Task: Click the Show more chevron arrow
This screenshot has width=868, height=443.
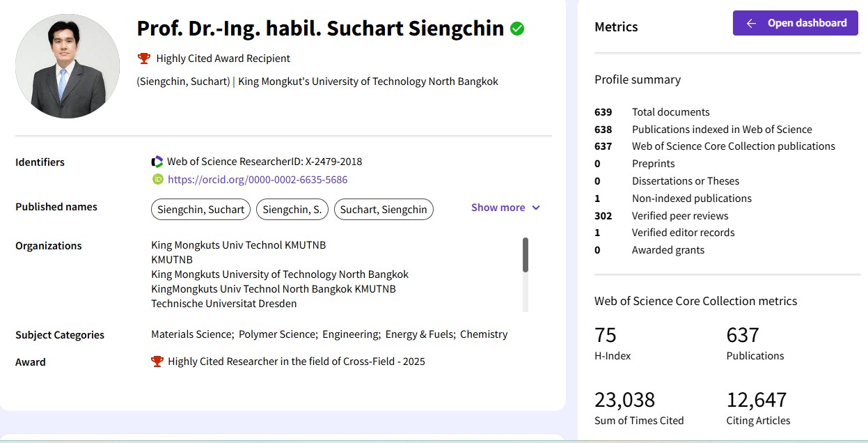Action: coord(536,208)
